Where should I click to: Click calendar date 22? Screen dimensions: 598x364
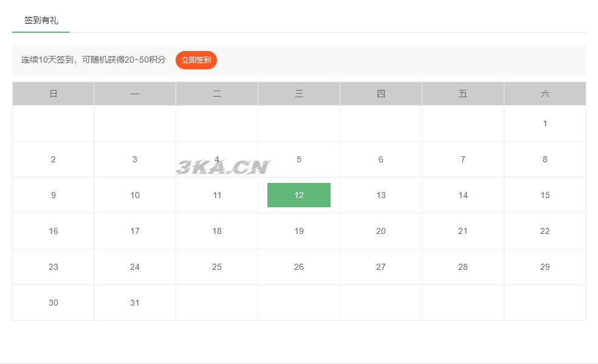(545, 231)
